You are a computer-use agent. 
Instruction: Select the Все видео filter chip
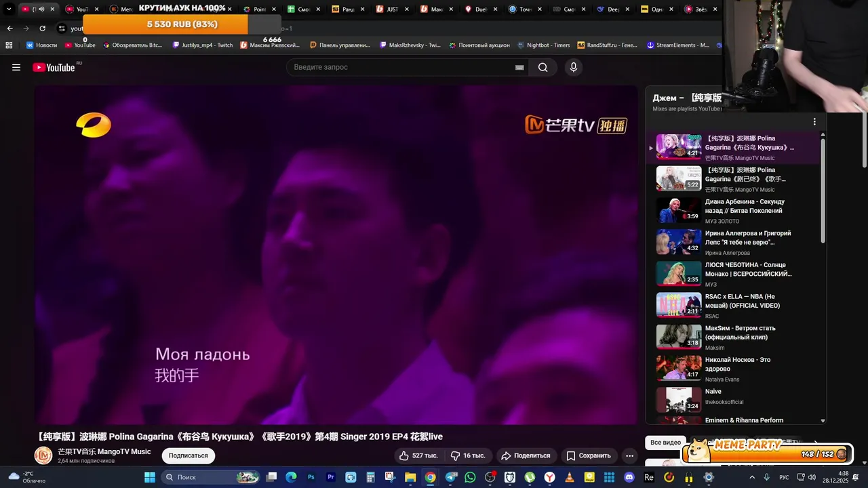point(665,442)
